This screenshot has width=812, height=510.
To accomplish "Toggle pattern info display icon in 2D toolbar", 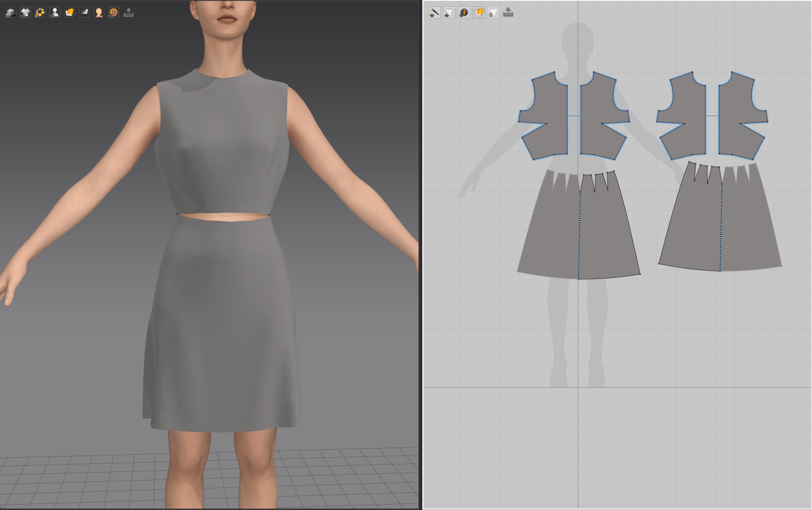I will 464,12.
